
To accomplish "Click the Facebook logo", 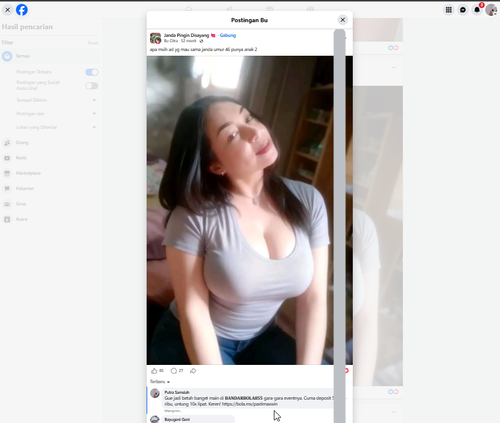I will click(22, 10).
